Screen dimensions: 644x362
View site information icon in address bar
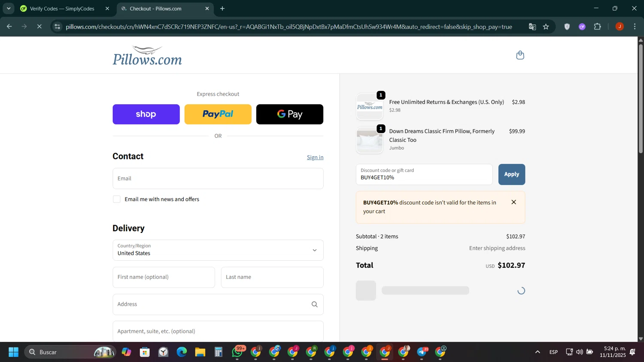(x=57, y=27)
